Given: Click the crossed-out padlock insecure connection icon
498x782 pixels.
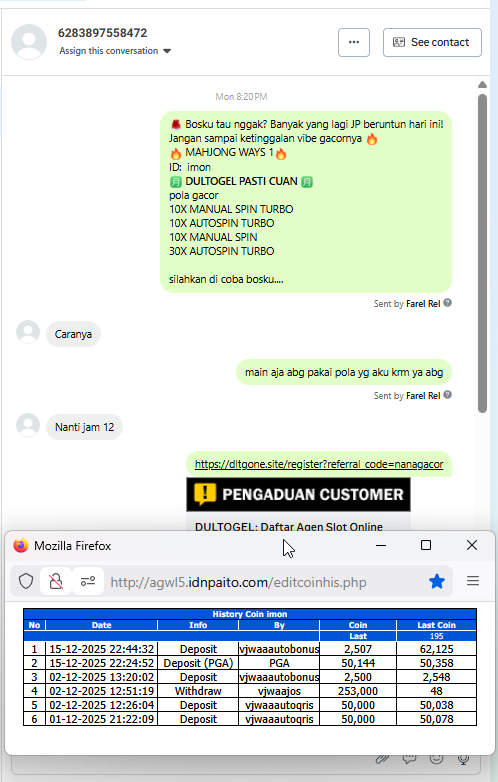Looking at the screenshot, I should (56, 581).
